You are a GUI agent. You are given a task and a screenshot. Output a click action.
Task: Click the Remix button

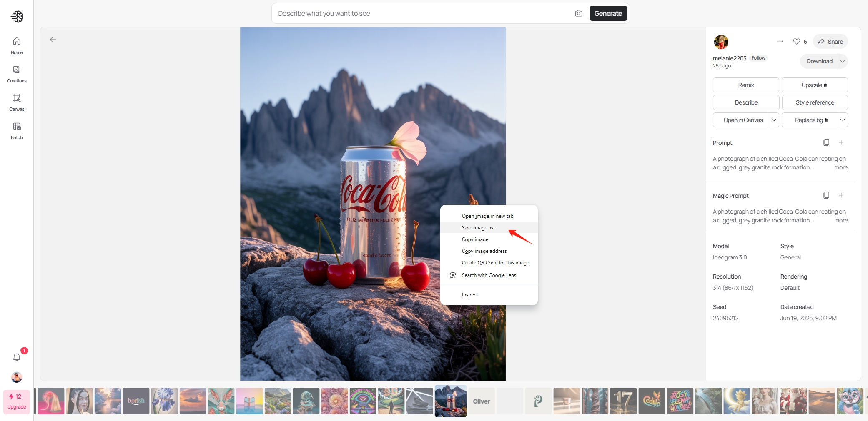(x=746, y=85)
